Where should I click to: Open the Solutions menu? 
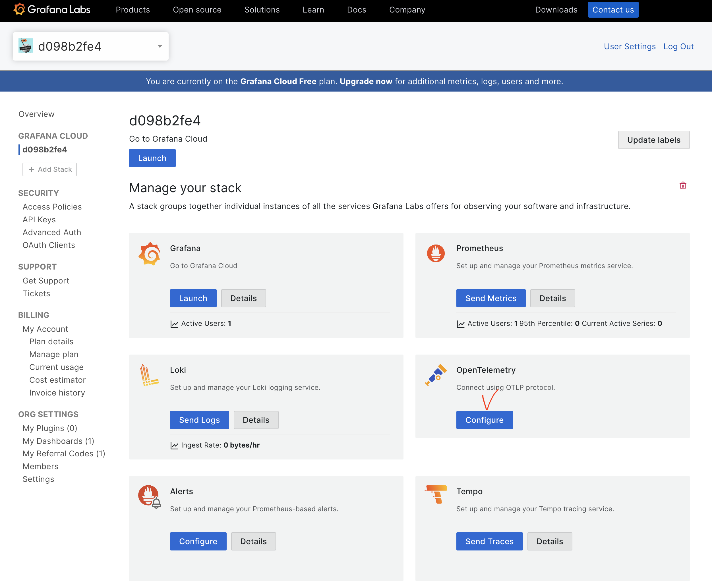pyautogui.click(x=262, y=10)
